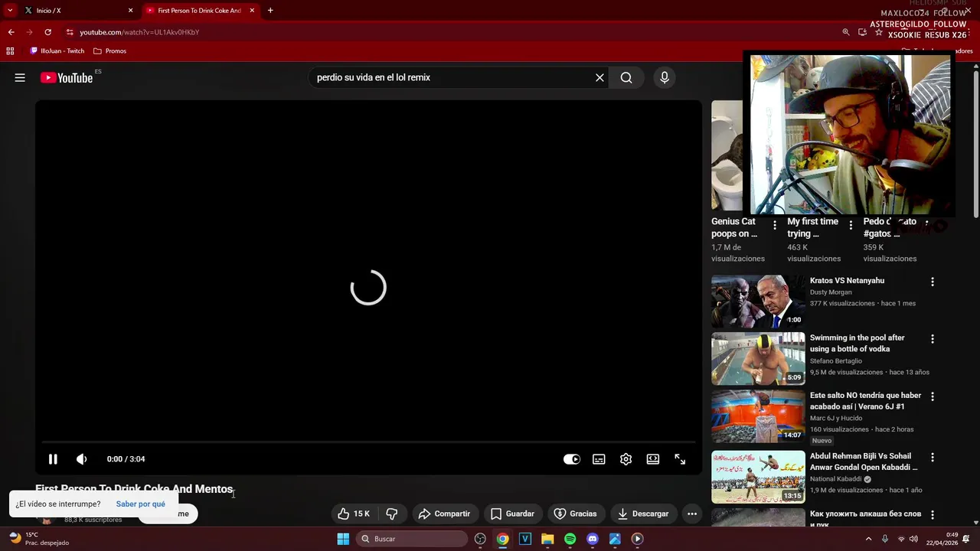Show hidden system tray icons

tap(868, 539)
